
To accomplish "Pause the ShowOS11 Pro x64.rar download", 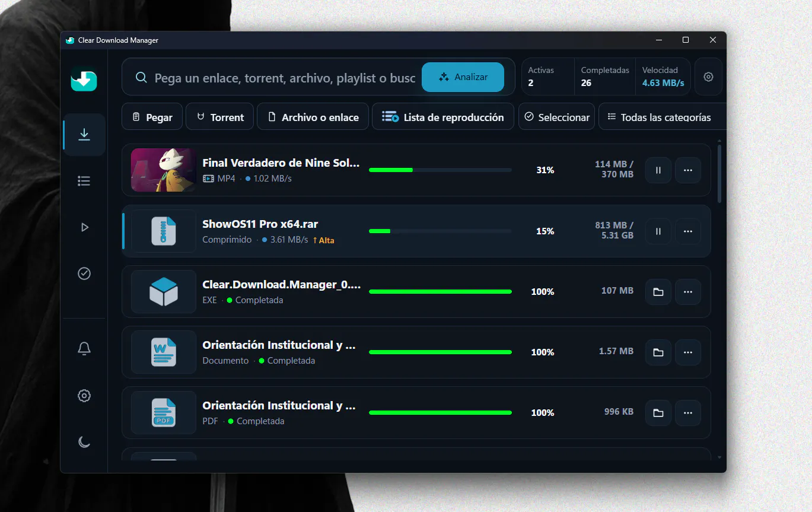I will (658, 231).
